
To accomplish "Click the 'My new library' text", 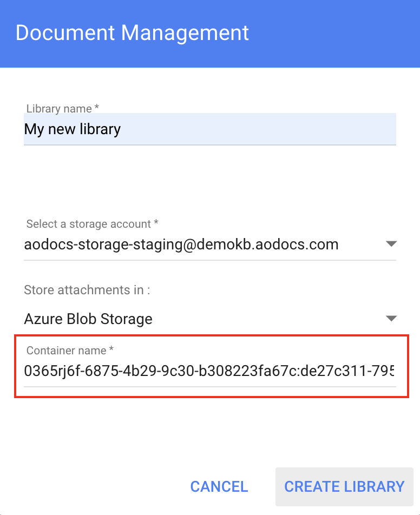I will [x=73, y=129].
